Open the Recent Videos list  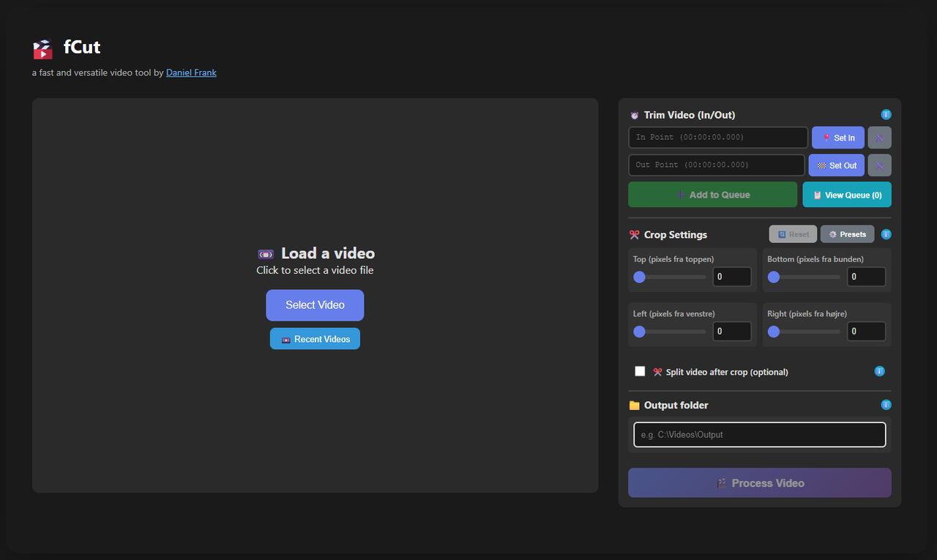click(x=315, y=339)
